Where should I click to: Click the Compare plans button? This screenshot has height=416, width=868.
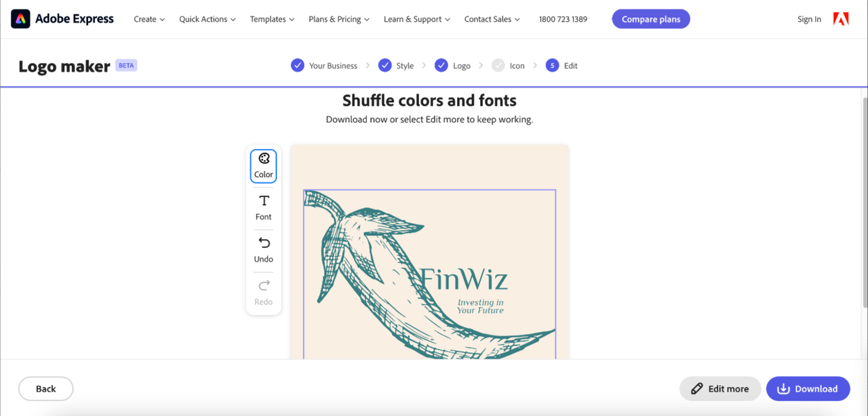pyautogui.click(x=651, y=19)
